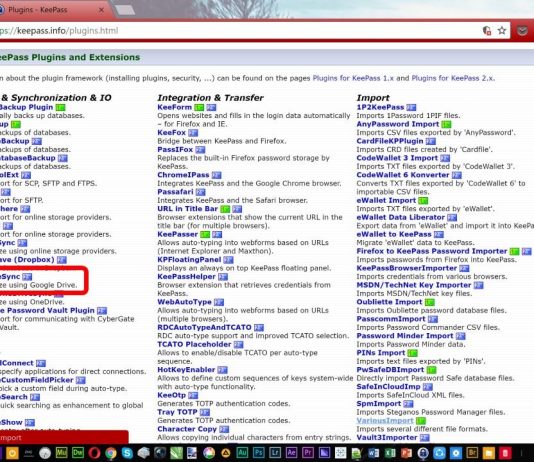Click the green icon beside eWallet Import
Image resolution: width=534 pixels, height=462 pixels.
(x=423, y=201)
